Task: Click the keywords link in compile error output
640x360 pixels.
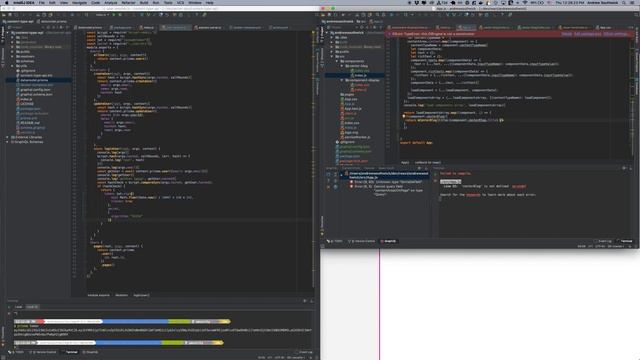Action: coord(473,195)
